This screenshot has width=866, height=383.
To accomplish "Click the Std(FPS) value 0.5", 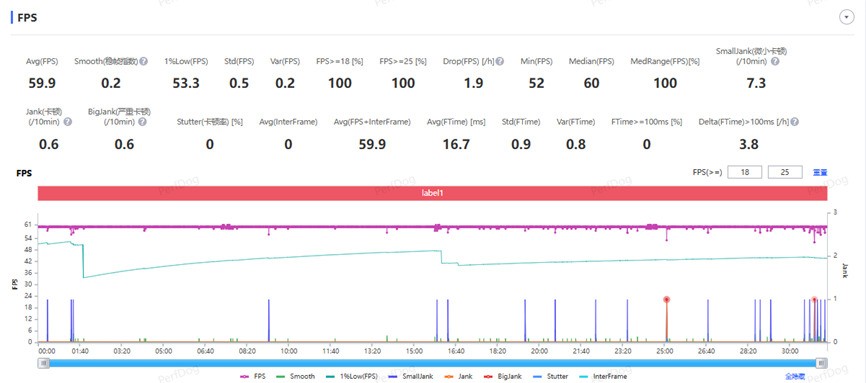I will [x=239, y=83].
